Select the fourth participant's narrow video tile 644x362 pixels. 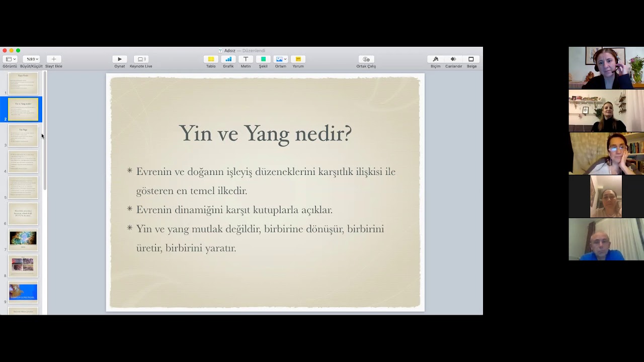(606, 196)
